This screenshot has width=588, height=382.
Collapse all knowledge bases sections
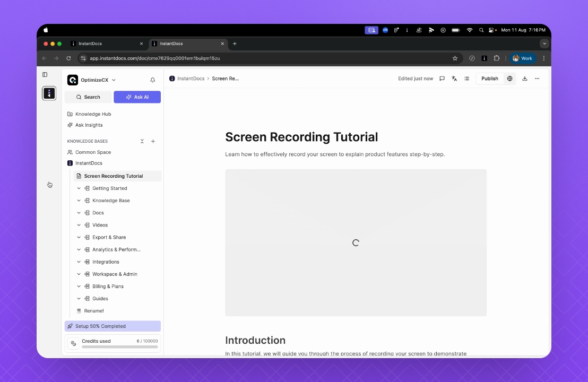142,142
